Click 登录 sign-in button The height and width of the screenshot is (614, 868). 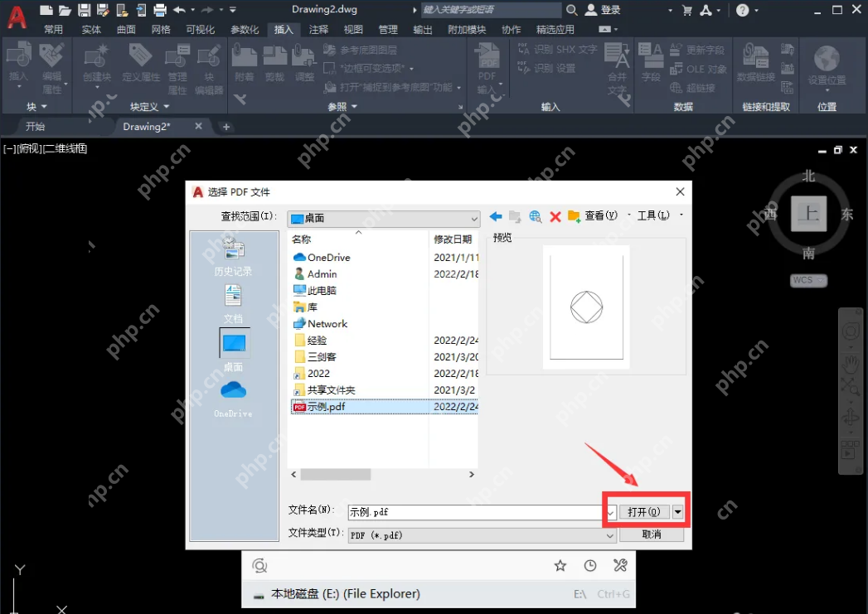604,10
